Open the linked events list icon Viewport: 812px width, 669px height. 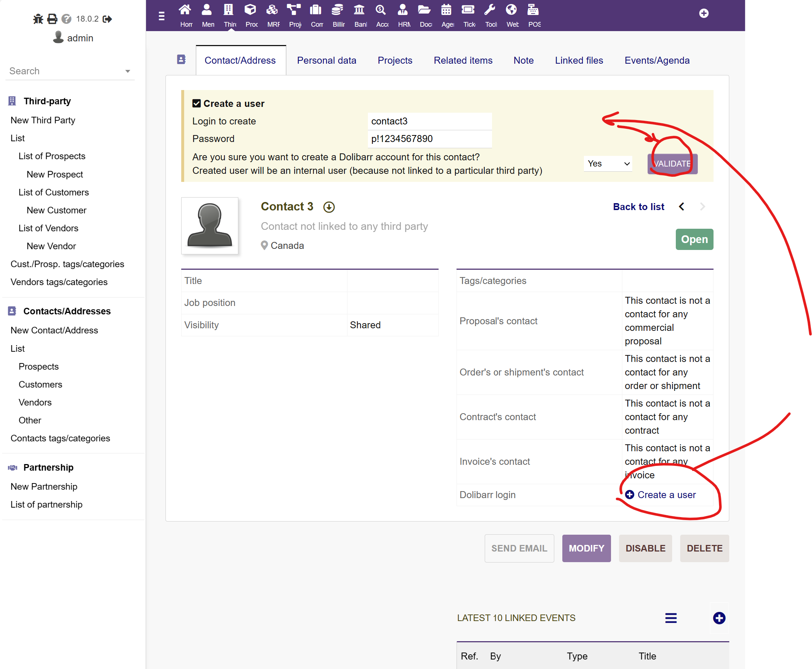671,618
